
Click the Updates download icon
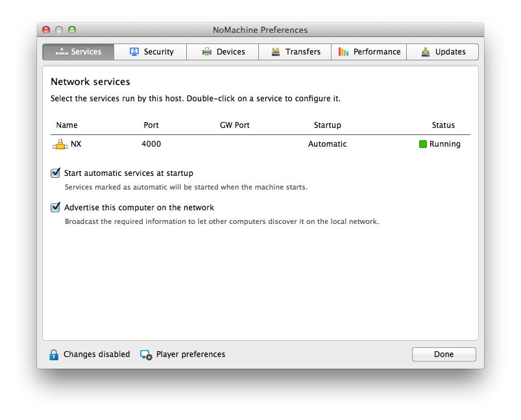426,51
